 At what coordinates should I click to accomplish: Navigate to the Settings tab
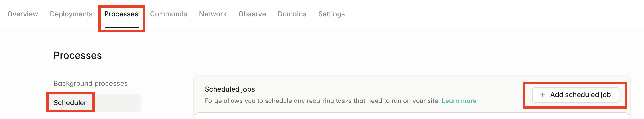coord(331,14)
